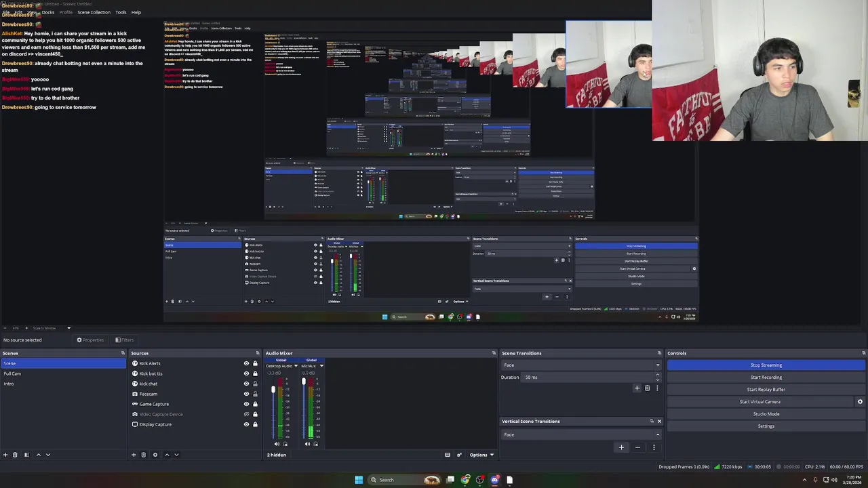Open Audio Mixer Options dropdown
Image resolution: width=868 pixels, height=488 pixels.
click(x=481, y=455)
